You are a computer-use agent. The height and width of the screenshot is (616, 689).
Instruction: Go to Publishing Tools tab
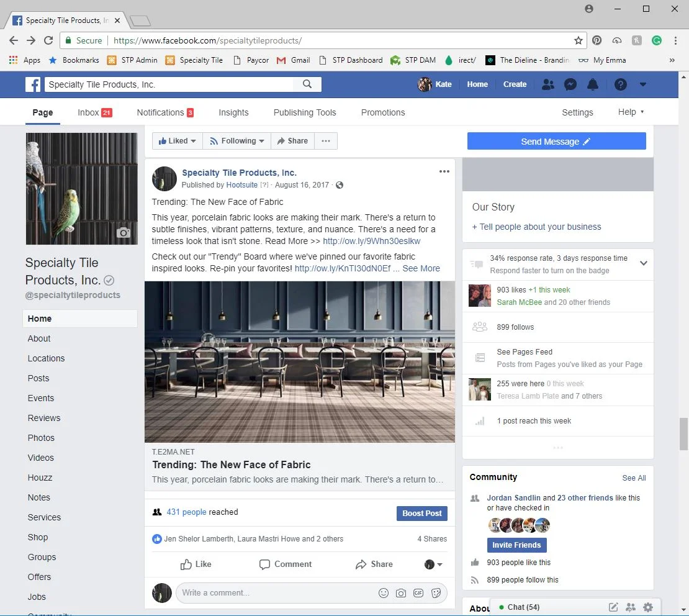coord(305,112)
